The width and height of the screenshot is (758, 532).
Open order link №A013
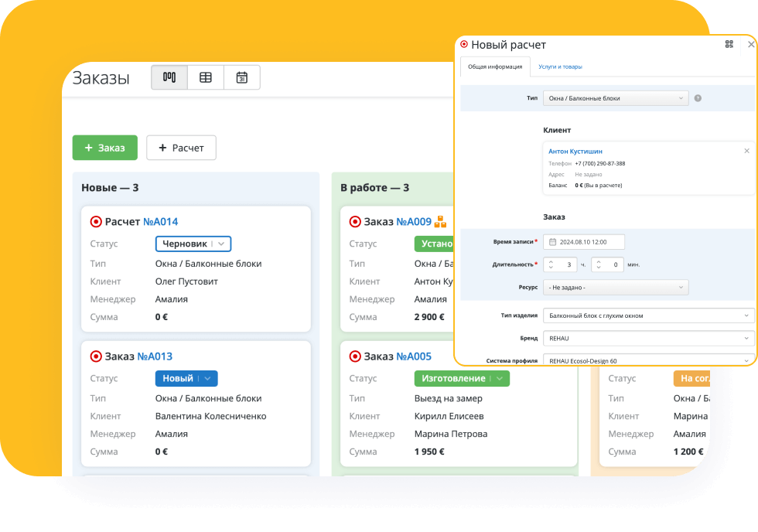(155, 356)
